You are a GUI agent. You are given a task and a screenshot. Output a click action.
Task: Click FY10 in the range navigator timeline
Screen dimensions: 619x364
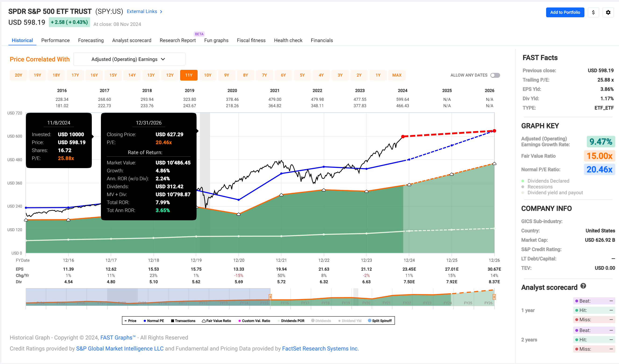click(x=162, y=303)
